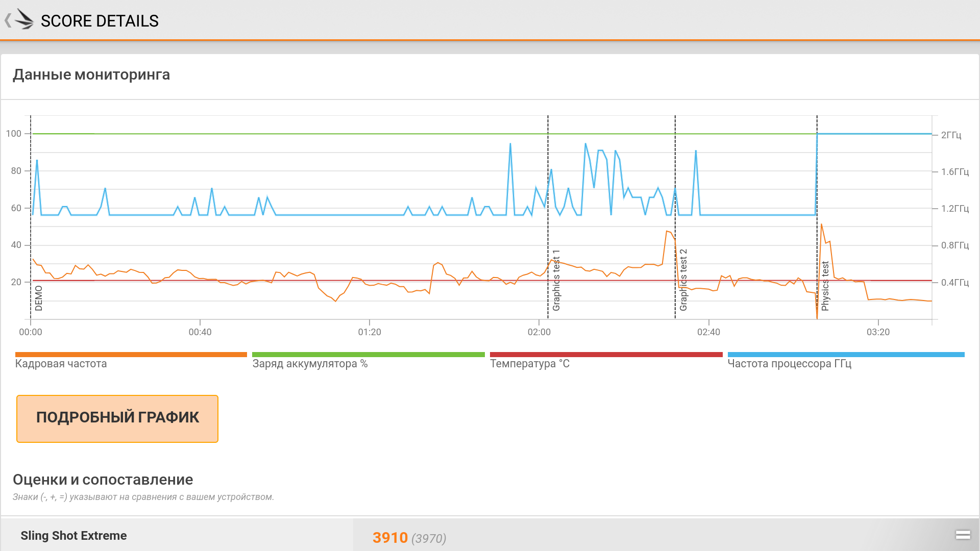Click the Оценки и сопоставление section heading

click(103, 480)
